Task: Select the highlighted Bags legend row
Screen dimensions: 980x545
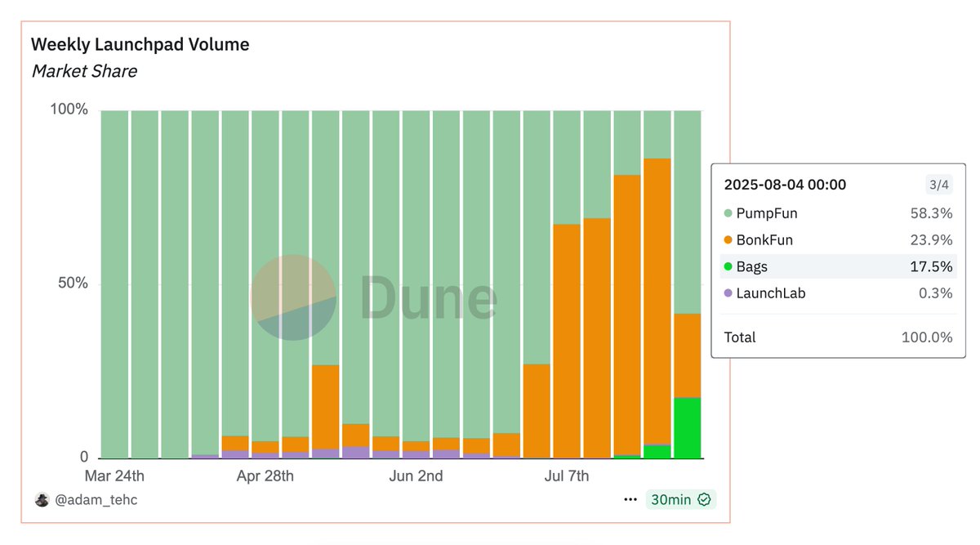Action: point(838,266)
